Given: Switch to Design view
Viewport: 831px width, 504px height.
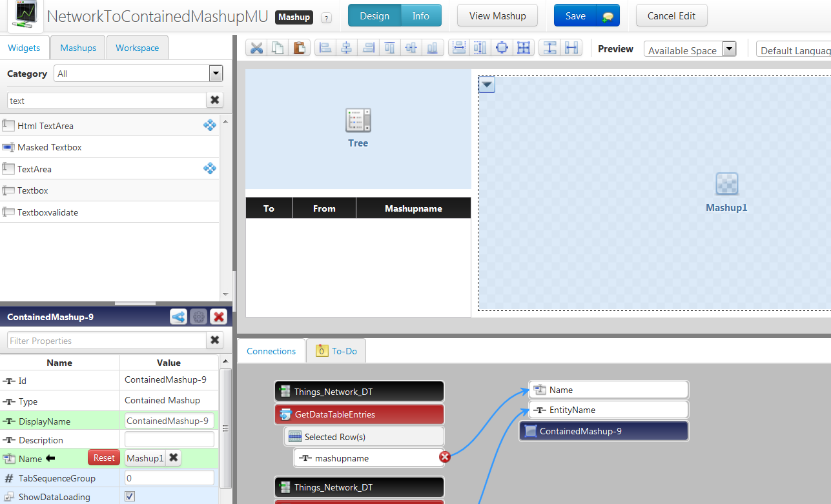Looking at the screenshot, I should [x=374, y=16].
